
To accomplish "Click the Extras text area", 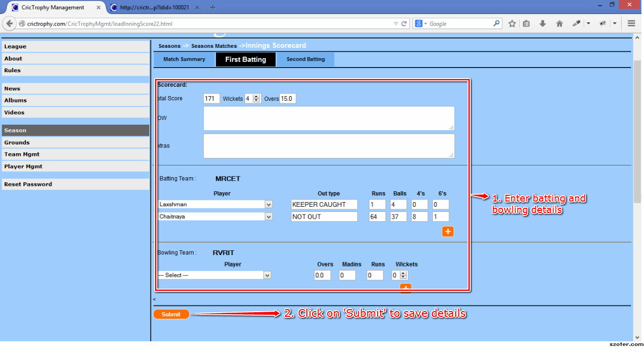I will tap(329, 146).
